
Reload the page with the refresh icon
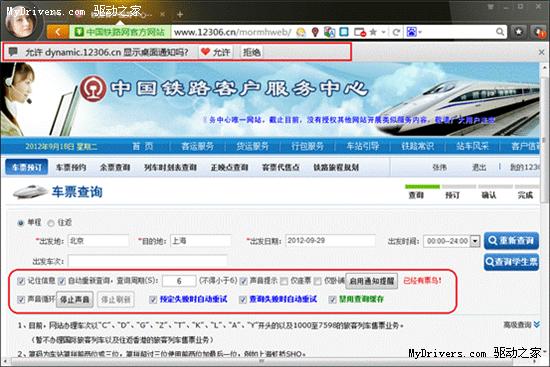pyautogui.click(x=396, y=32)
